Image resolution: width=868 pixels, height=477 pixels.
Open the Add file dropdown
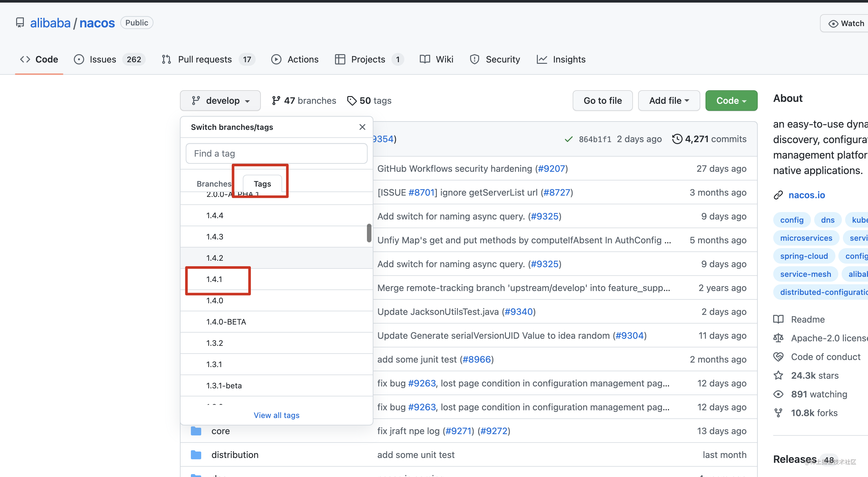[669, 100]
